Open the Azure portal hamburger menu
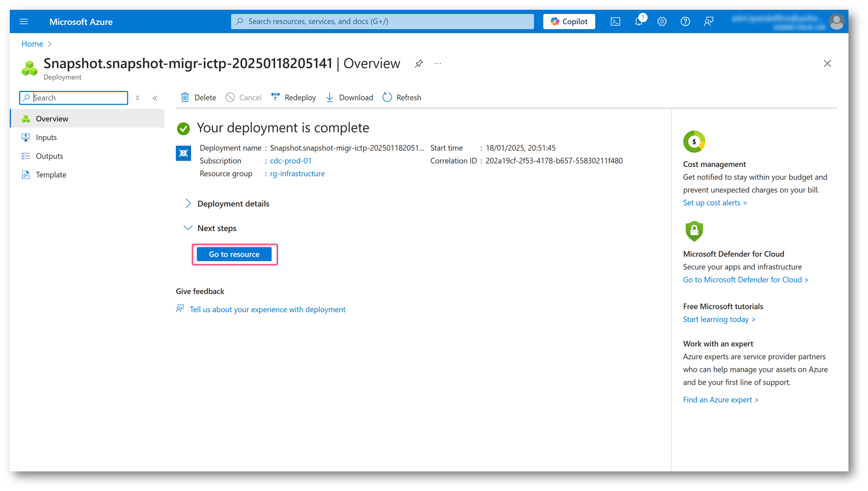The height and width of the screenshot is (491, 868). coord(24,21)
